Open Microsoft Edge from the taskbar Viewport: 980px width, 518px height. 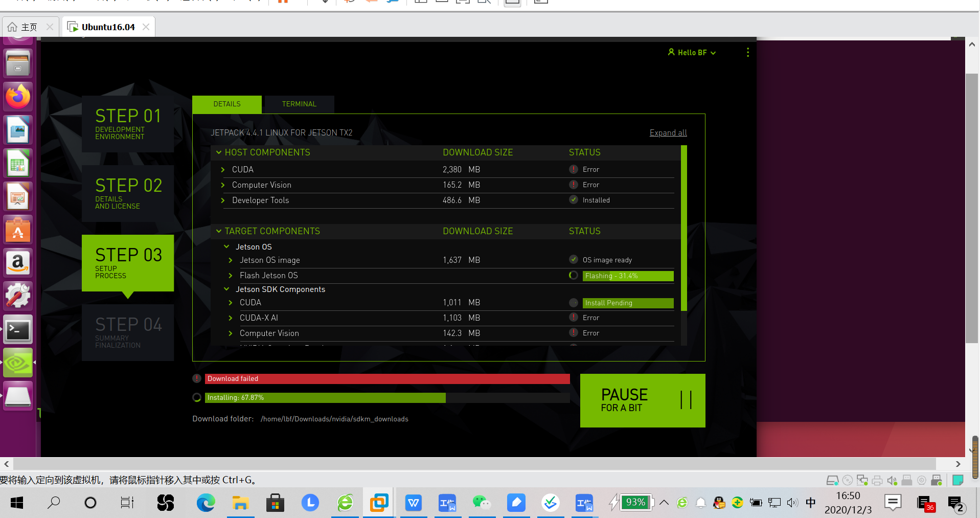206,503
